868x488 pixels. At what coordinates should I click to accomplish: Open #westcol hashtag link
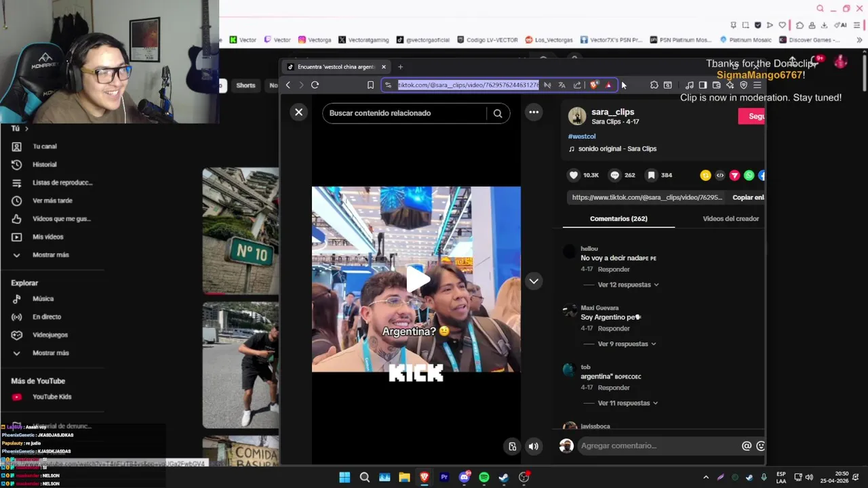[582, 136]
